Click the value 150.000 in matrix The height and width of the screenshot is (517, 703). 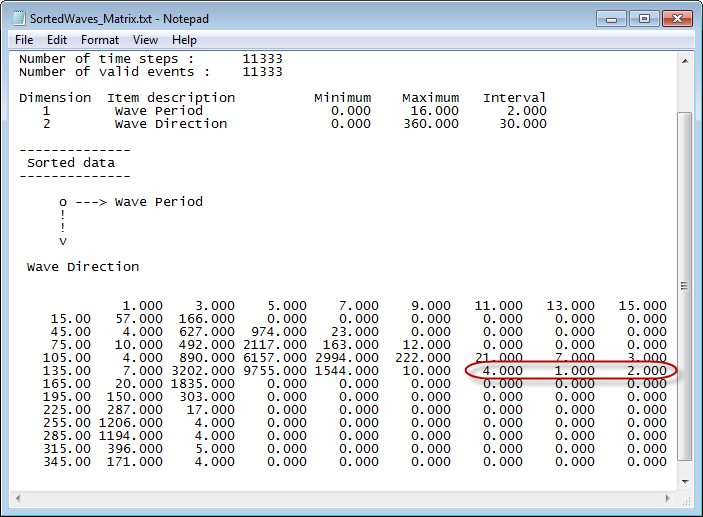click(135, 397)
